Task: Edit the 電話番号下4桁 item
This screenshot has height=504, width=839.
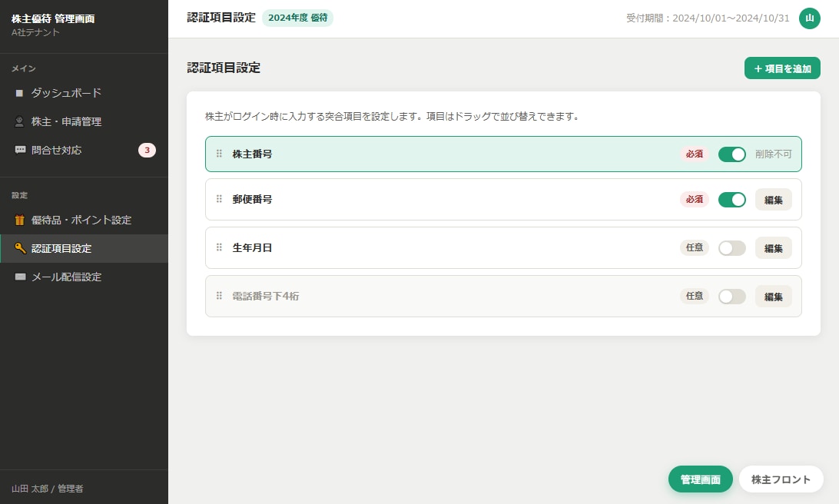Action: pyautogui.click(x=773, y=296)
